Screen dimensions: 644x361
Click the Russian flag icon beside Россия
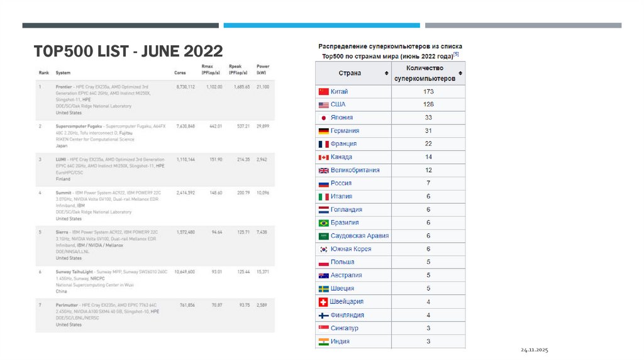coord(324,184)
